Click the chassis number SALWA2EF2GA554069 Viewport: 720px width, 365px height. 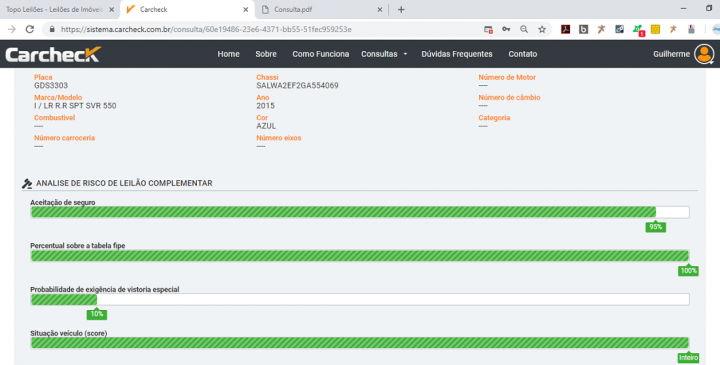(x=297, y=85)
